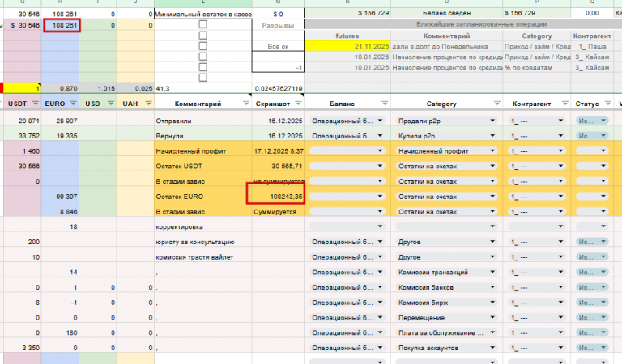Open Другое dropdown in юристу за консультацию row
The width and height of the screenshot is (622, 364).
[492, 242]
